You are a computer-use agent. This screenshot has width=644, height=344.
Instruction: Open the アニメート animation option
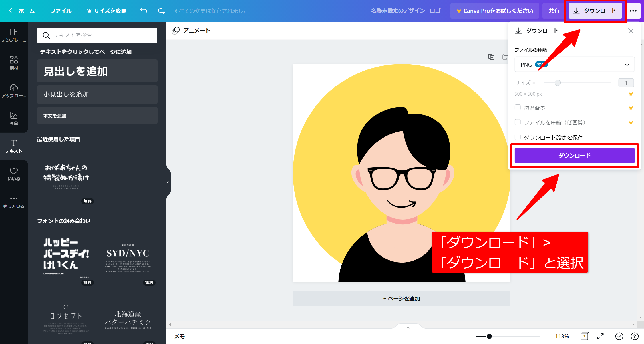pos(191,31)
